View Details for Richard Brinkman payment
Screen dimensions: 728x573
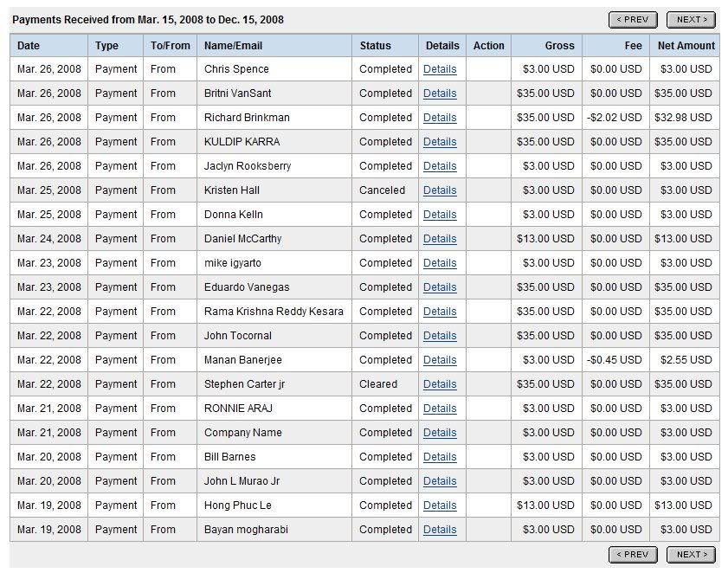(x=440, y=118)
